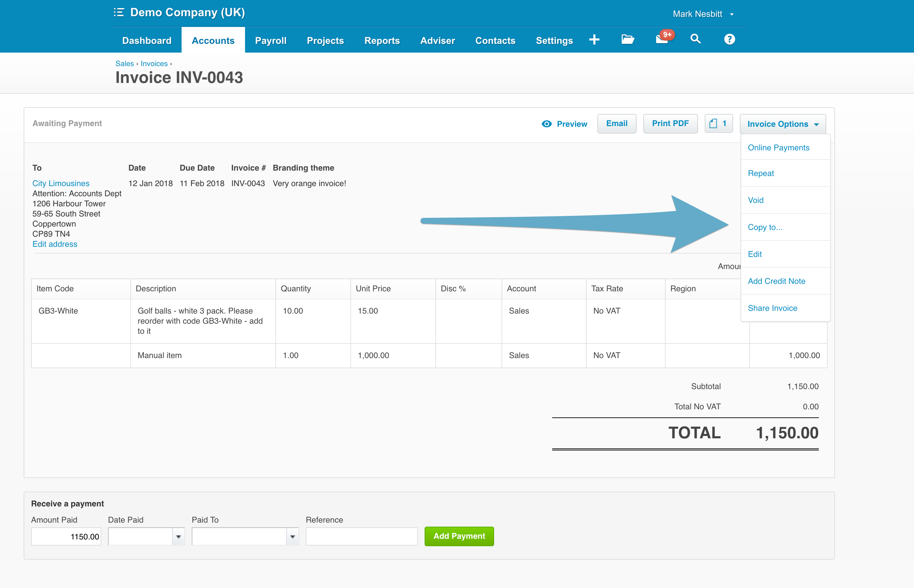Select Copy to... from the options menu
914x588 pixels.
coord(764,227)
